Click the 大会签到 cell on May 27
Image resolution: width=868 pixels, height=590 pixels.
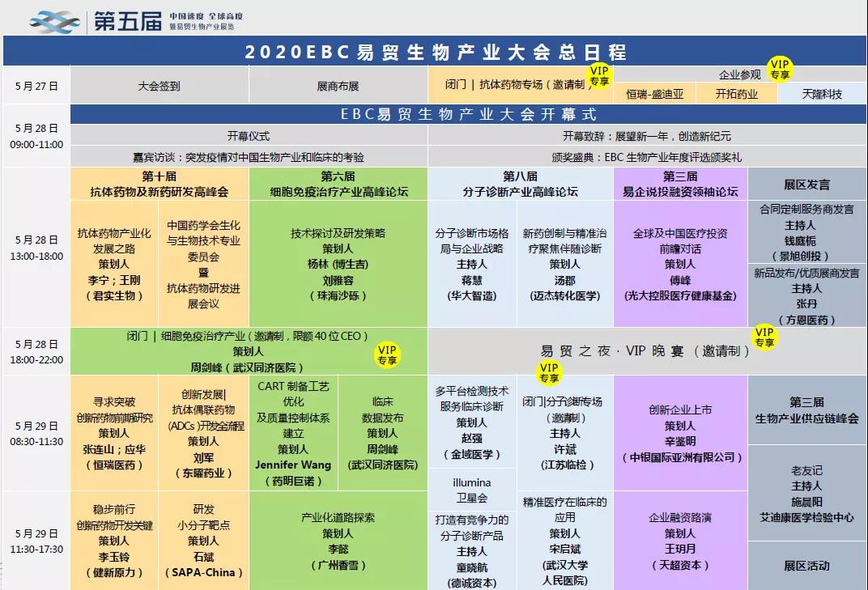(159, 85)
